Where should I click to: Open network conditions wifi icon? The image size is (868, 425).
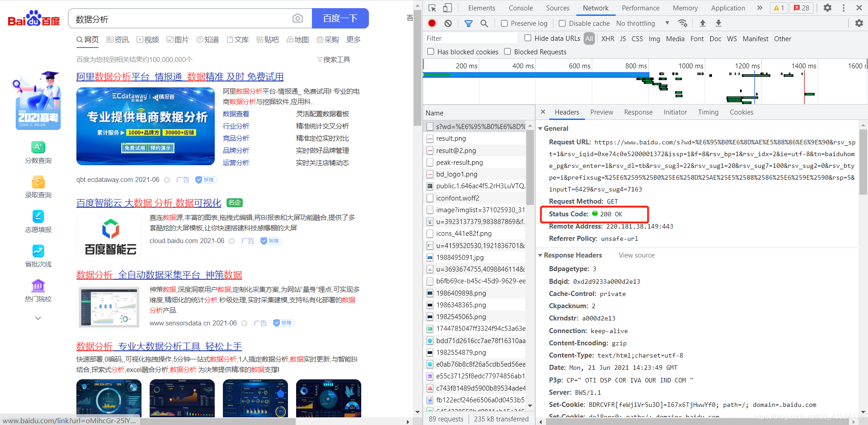click(x=683, y=23)
